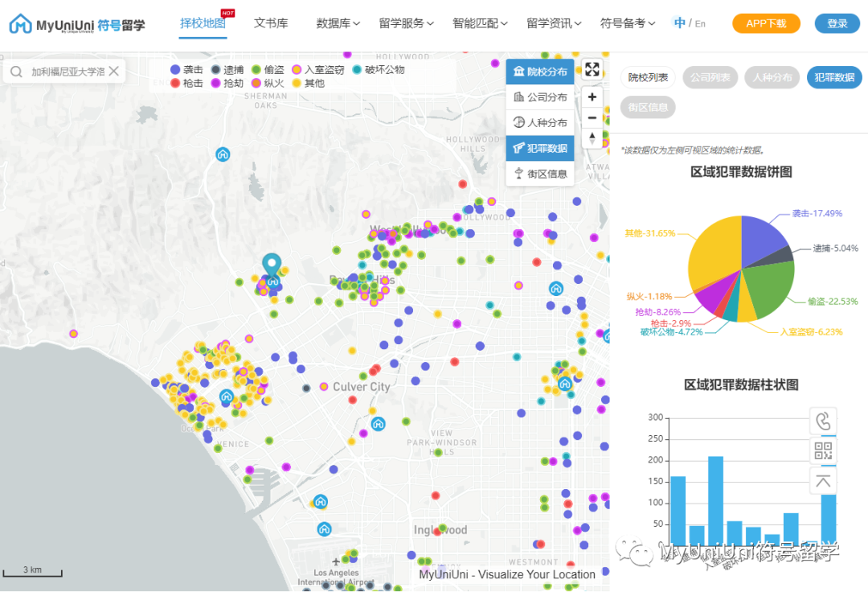Click the phone contact icon

tap(823, 421)
